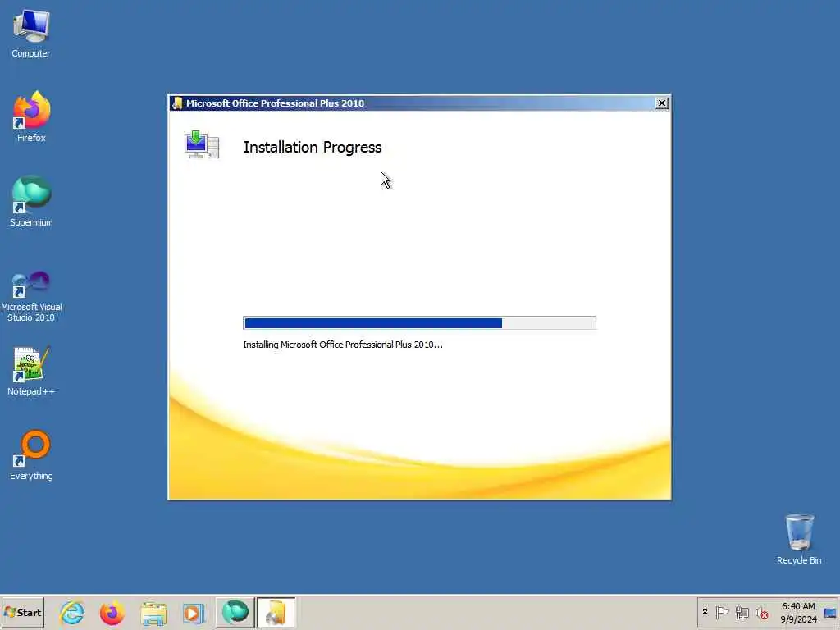Launch Firefox from the taskbar
Screen dimensions: 840x630
pyautogui.click(x=112, y=612)
